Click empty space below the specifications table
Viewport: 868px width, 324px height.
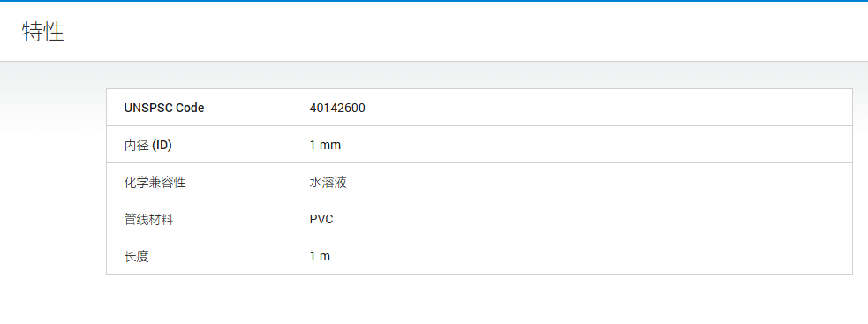(479, 299)
